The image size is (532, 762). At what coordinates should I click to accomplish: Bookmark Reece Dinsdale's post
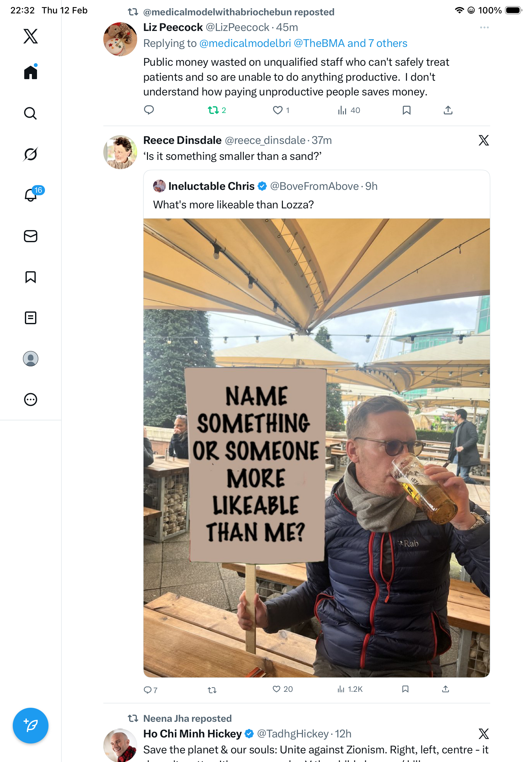tap(405, 689)
